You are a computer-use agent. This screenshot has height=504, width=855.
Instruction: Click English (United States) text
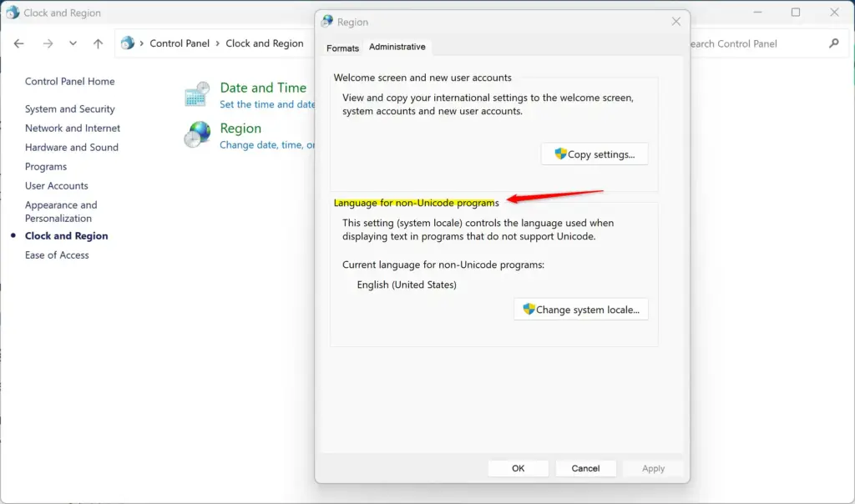407,285
